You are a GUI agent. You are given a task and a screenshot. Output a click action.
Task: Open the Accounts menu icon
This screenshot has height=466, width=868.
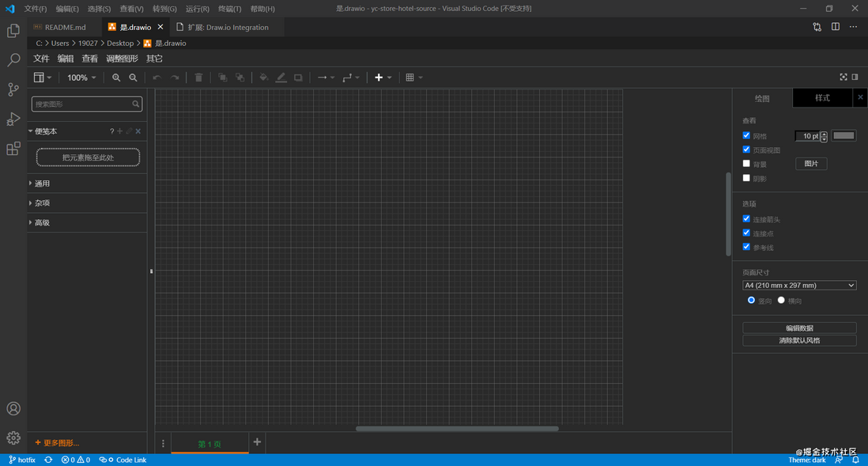coord(13,408)
